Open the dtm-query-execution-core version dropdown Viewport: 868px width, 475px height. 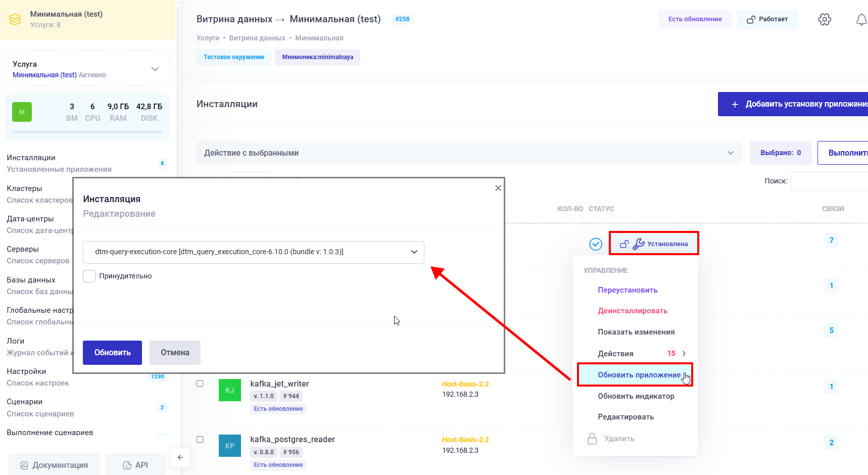414,252
